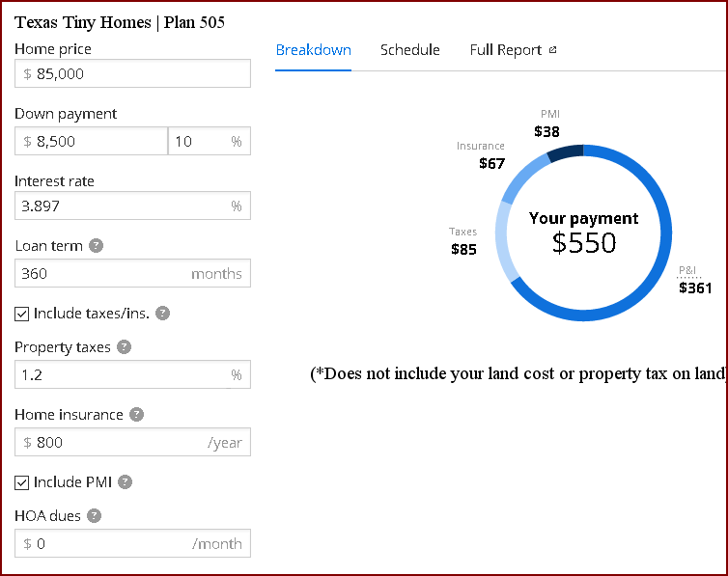The image size is (728, 576).
Task: Open the Full Report link
Action: click(506, 50)
